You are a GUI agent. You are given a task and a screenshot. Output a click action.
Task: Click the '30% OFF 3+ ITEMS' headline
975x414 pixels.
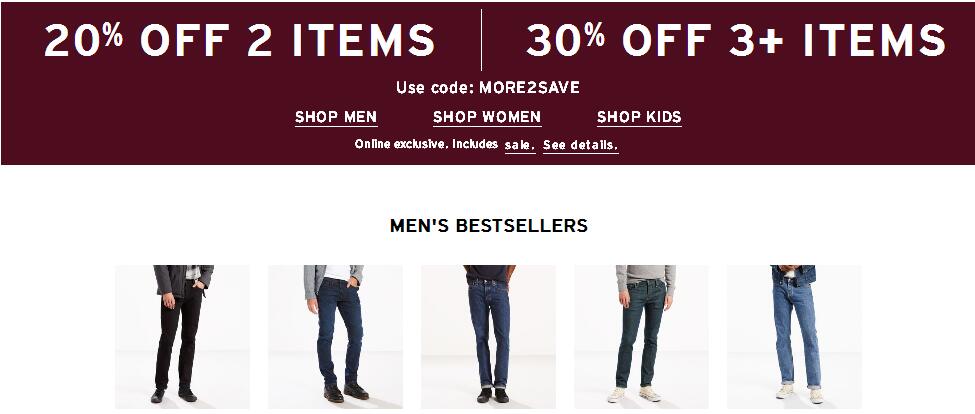pyautogui.click(x=736, y=40)
